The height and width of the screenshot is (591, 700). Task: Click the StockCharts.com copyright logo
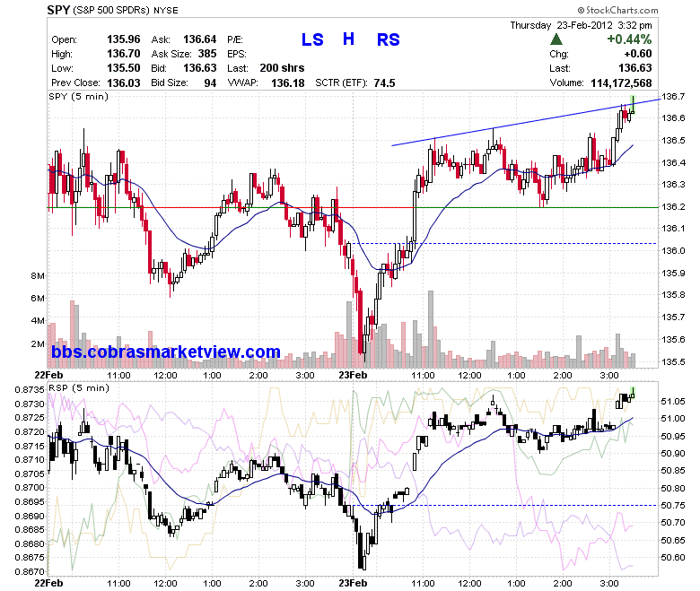coord(617,10)
